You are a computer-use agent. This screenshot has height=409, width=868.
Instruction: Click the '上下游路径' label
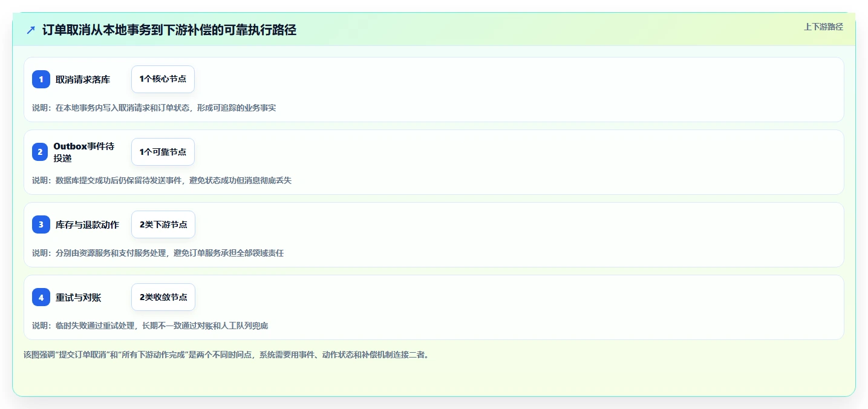823,27
